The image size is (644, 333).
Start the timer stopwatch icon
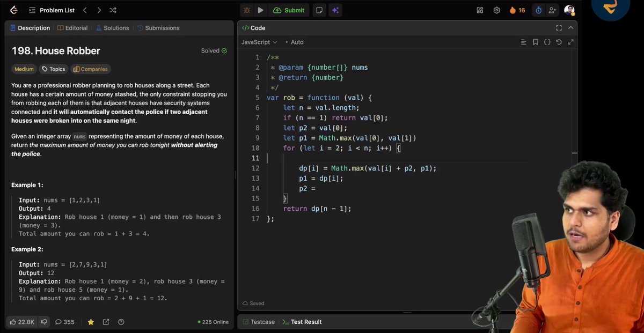538,10
